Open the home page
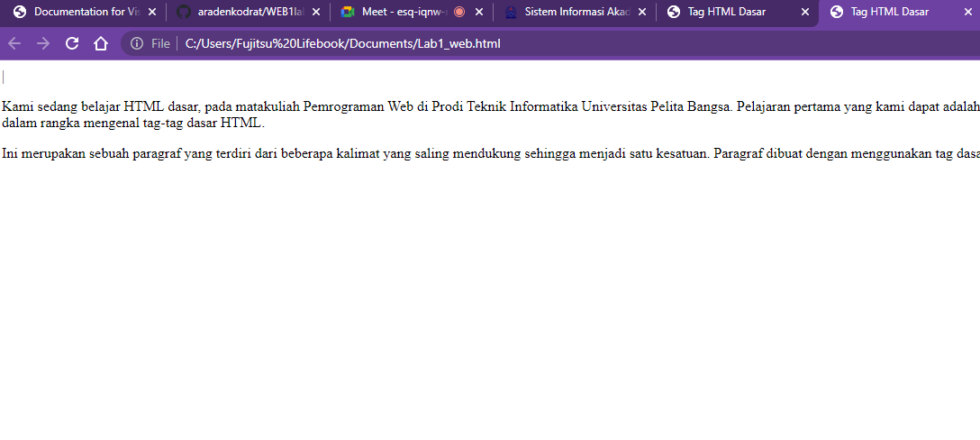Screen dimensions: 980x440 [101, 43]
